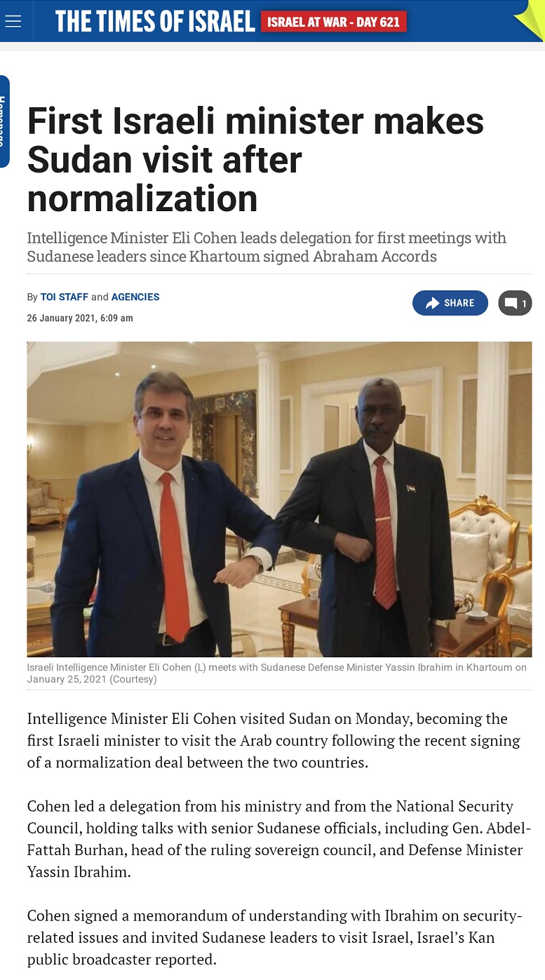Image resolution: width=545 pixels, height=980 pixels.
Task: Click the word 'By' in byline
Action: [32, 297]
